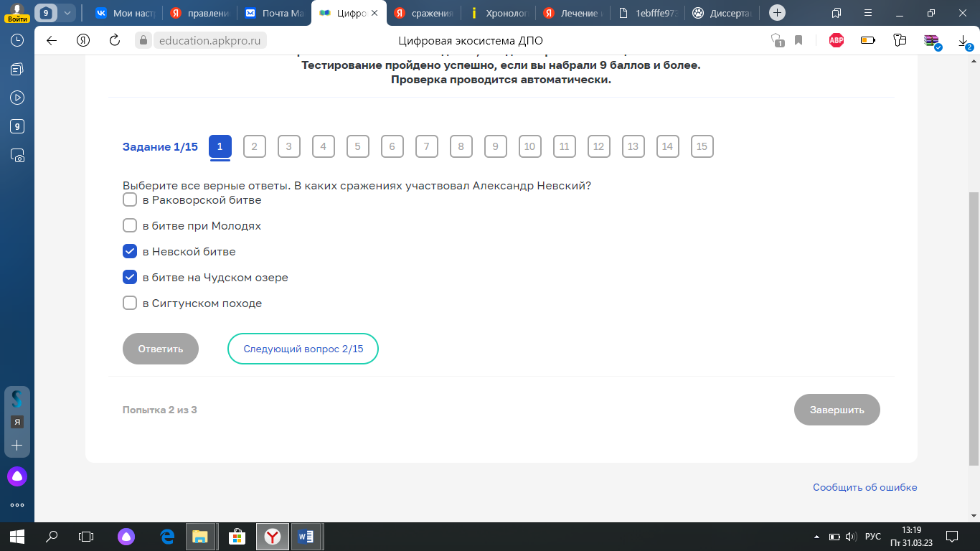980x551 pixels.
Task: Open the battery saver icon in the toolbar
Action: 868,40
